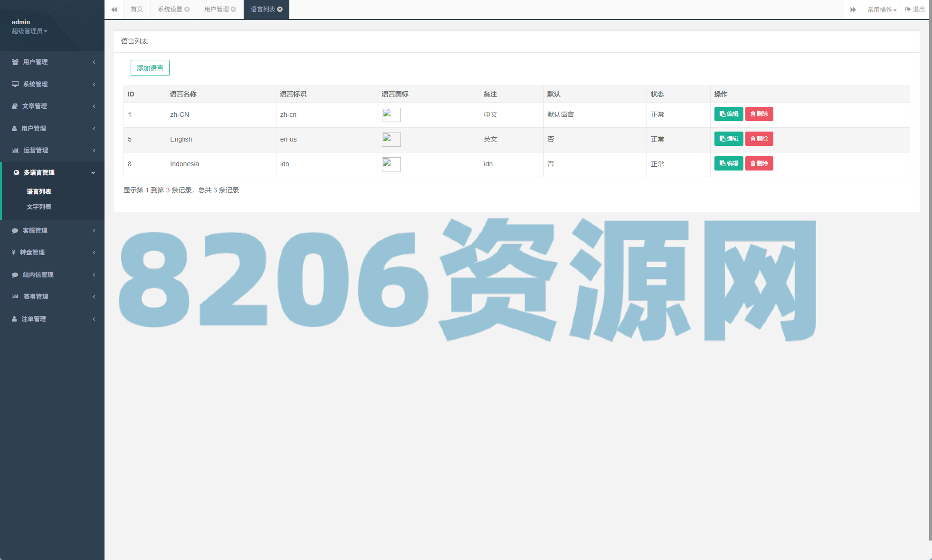The height and width of the screenshot is (560, 932).
Task: Expand the 客服管理 sidebar menu
Action: (x=52, y=230)
